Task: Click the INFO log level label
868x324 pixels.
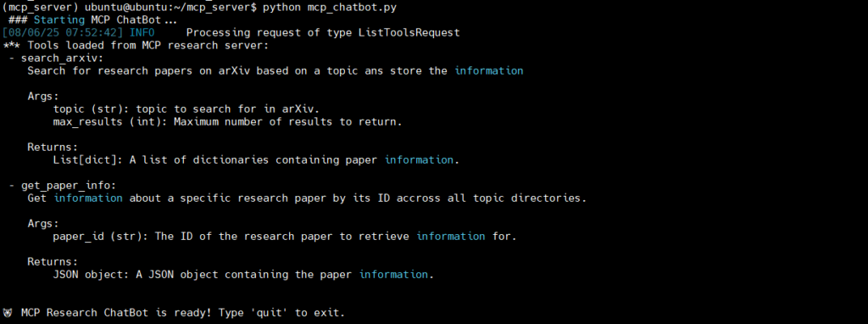Action: (142, 33)
